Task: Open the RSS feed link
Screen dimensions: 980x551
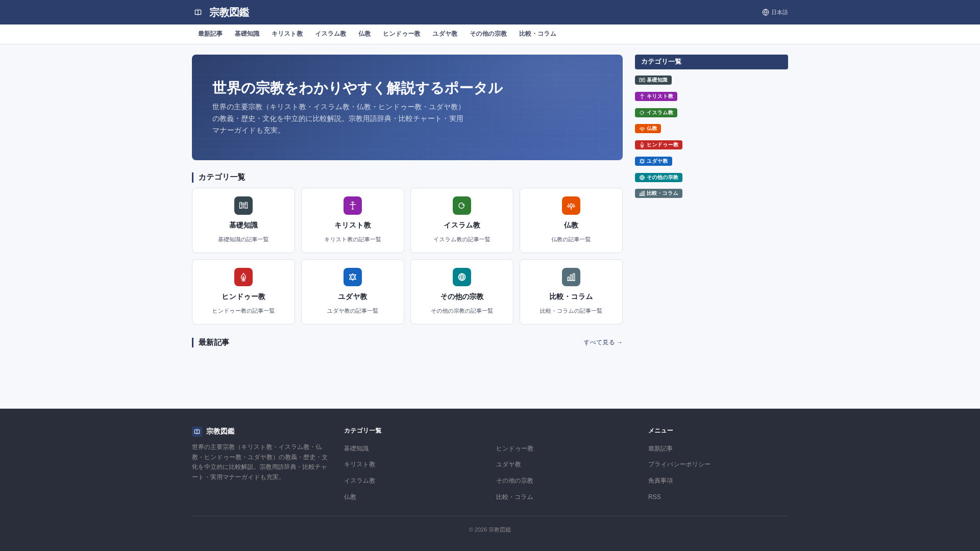Action: tap(654, 497)
